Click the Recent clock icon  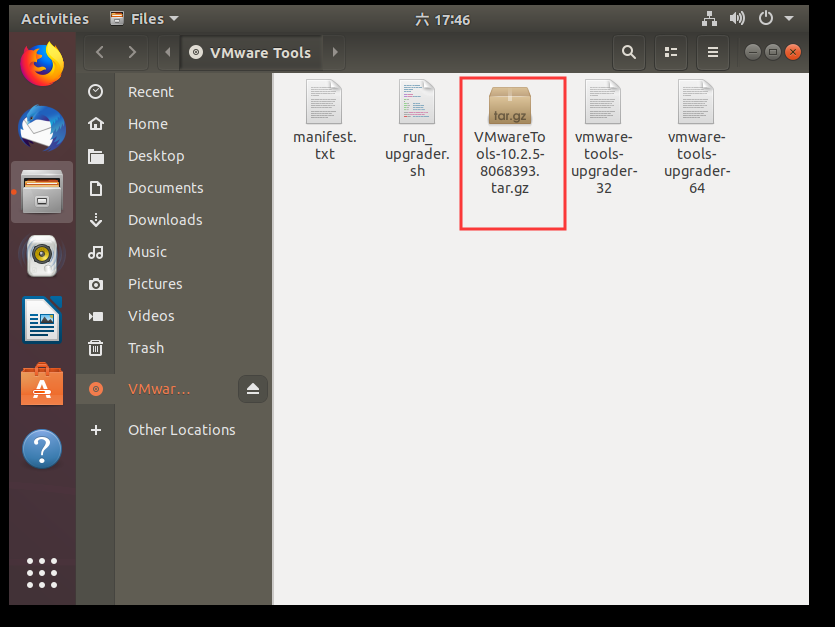click(96, 92)
